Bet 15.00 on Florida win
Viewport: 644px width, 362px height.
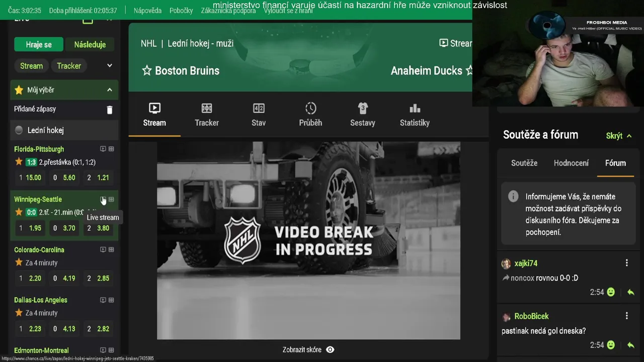point(30,177)
